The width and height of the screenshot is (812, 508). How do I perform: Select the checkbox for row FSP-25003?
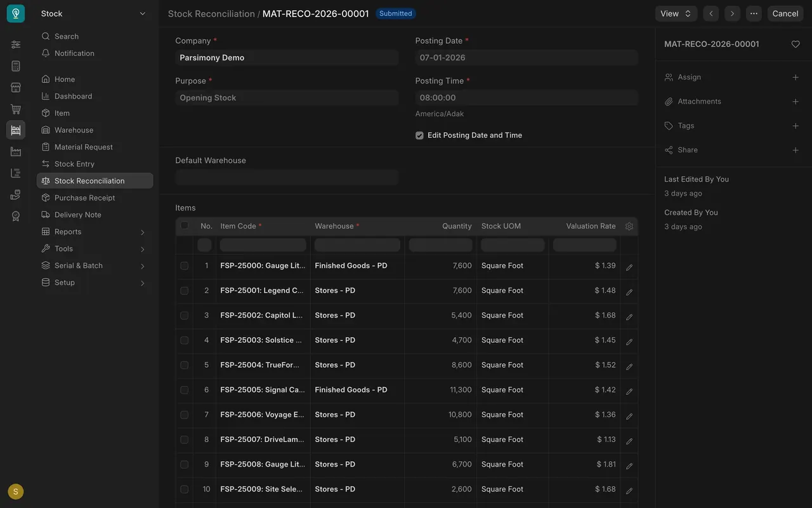pyautogui.click(x=185, y=340)
